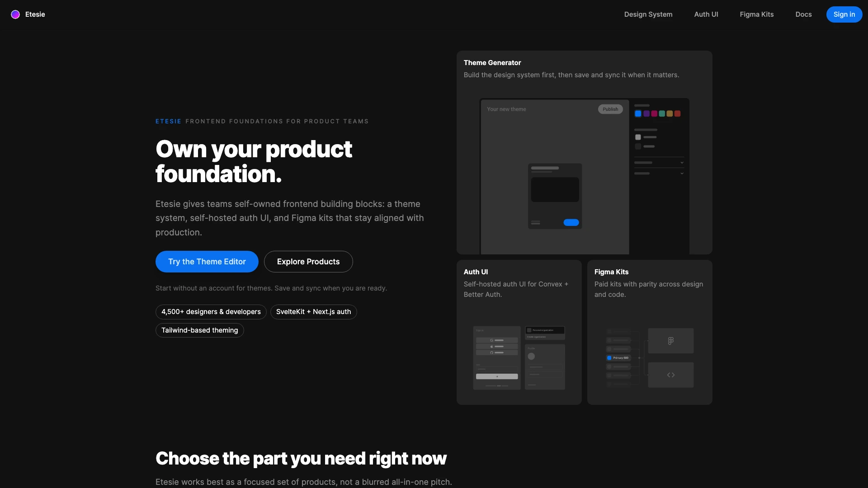Click the blue ETESIE eyebrow label
868x488 pixels.
click(x=168, y=122)
